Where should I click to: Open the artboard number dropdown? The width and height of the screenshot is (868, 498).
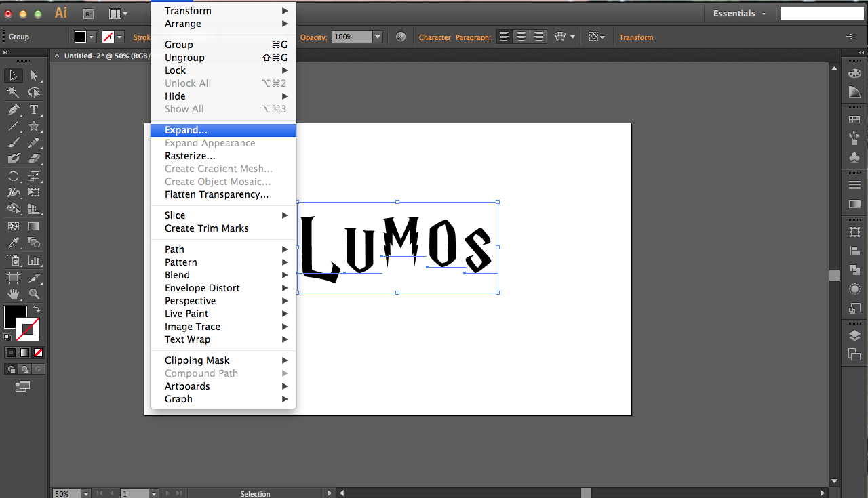(154, 494)
